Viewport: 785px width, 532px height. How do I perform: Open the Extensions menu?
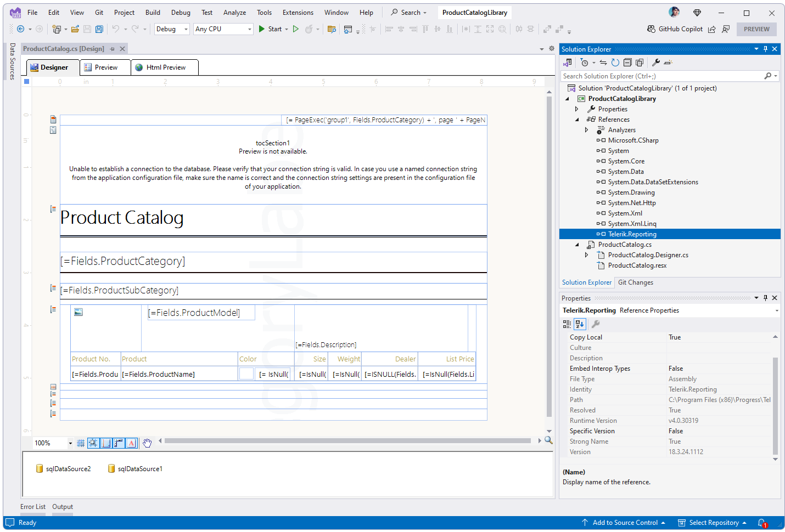tap(298, 12)
